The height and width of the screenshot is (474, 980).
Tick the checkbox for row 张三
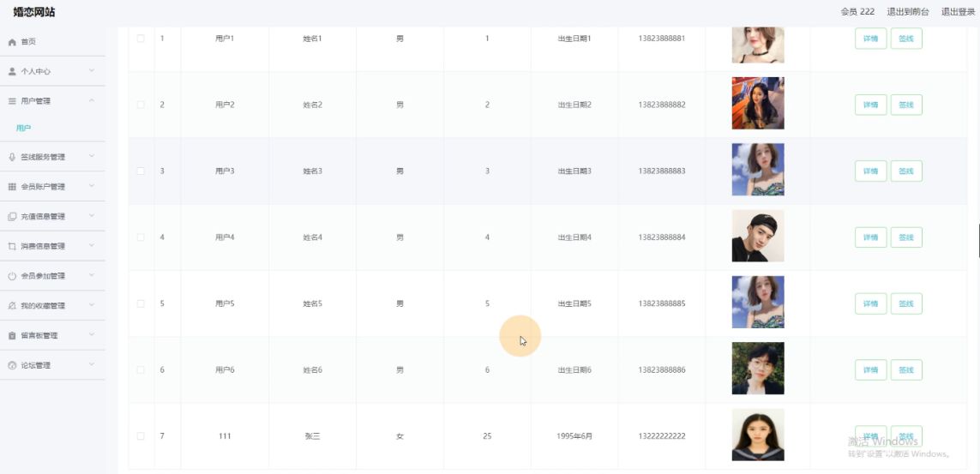(141, 436)
